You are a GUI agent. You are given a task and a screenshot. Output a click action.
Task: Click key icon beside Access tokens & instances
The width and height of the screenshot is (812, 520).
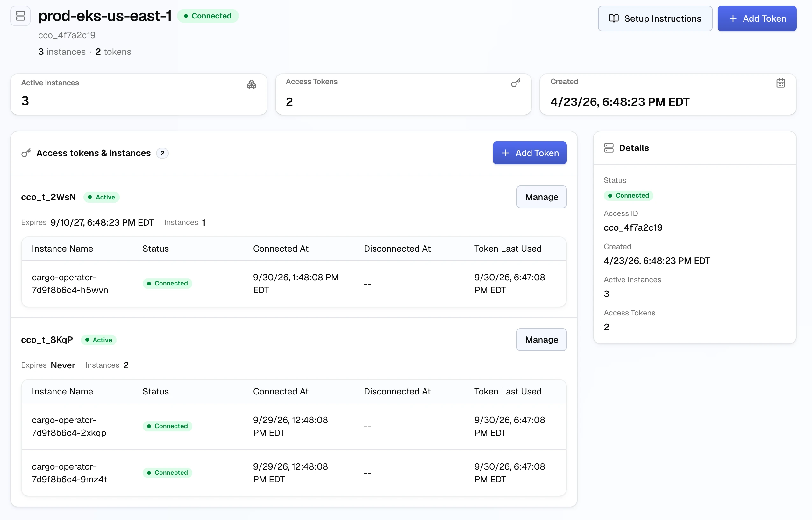[x=26, y=153]
